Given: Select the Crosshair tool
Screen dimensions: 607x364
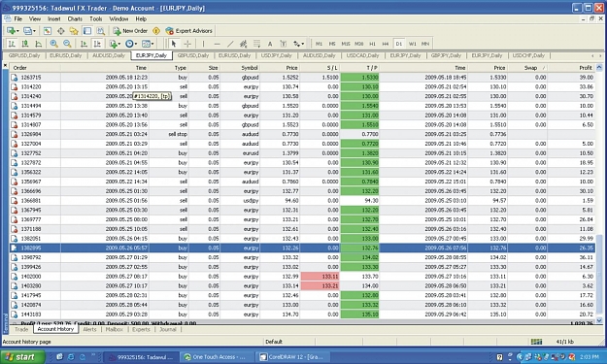Looking at the screenshot, I should [187, 44].
